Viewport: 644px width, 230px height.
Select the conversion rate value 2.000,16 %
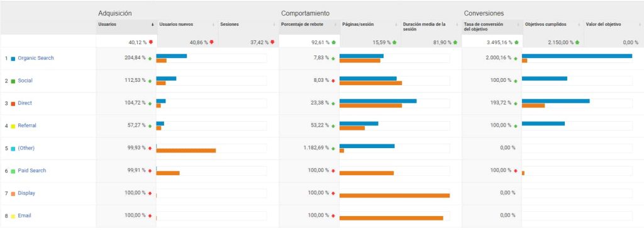click(x=498, y=58)
